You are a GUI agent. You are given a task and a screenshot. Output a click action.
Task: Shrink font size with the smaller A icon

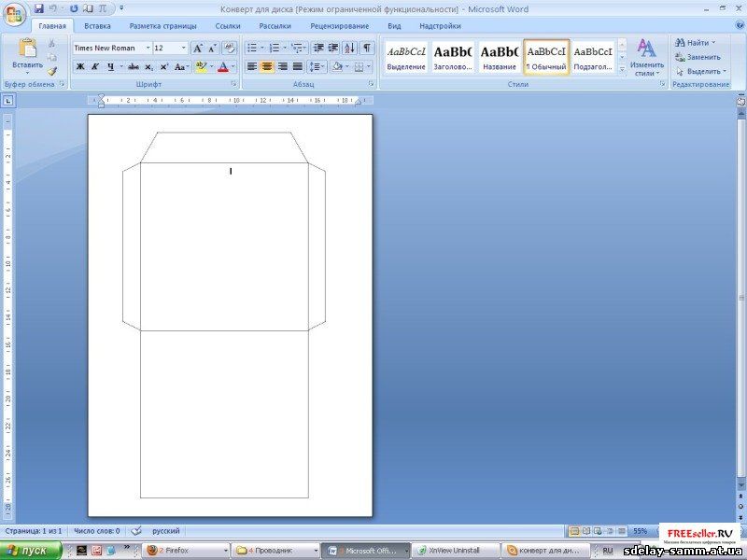click(x=213, y=49)
